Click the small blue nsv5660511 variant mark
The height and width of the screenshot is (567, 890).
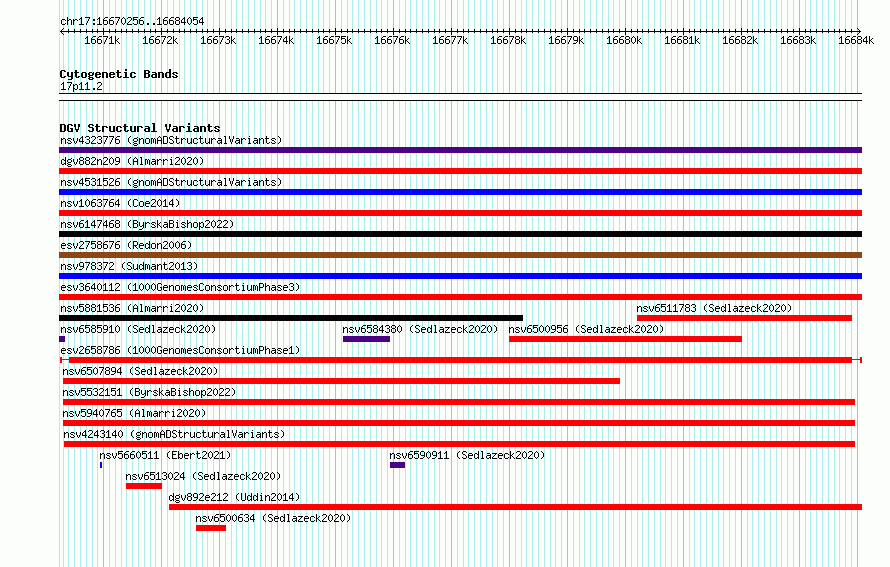(x=101, y=465)
